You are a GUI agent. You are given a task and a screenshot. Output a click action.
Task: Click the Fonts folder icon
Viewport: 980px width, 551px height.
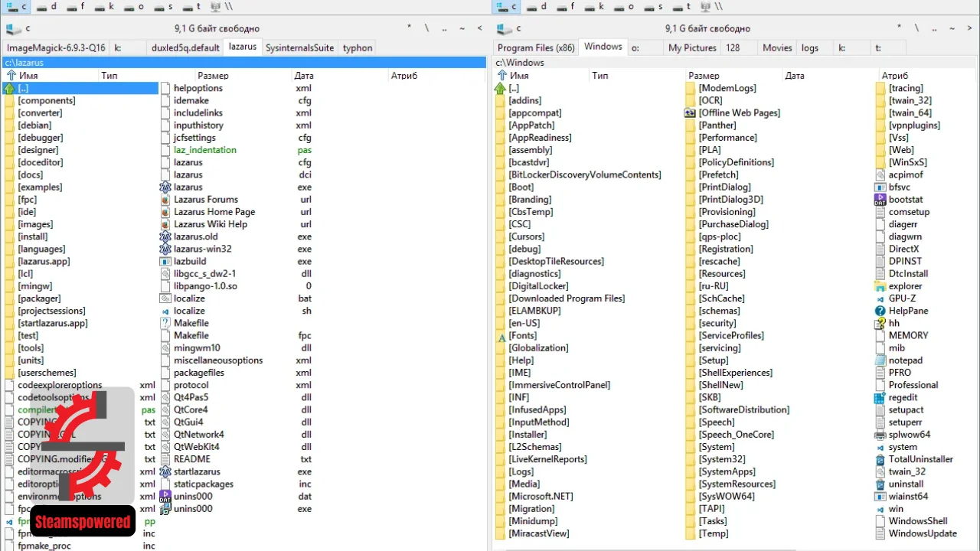click(501, 335)
